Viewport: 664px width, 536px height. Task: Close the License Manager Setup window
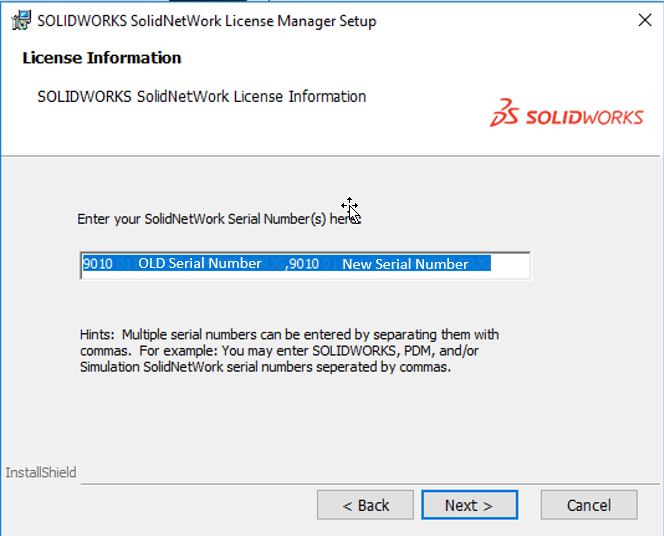[645, 19]
